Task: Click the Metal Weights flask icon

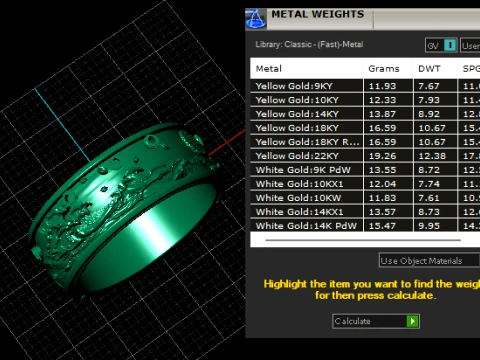Action: point(256,19)
